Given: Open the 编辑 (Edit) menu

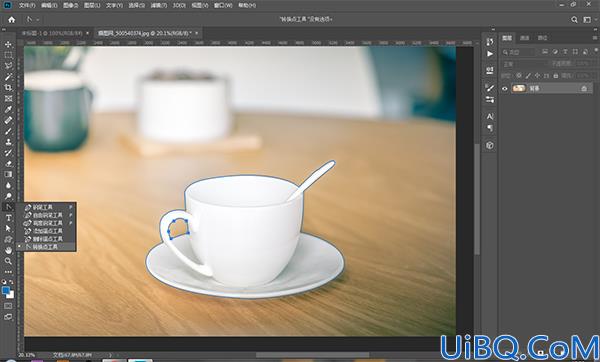Looking at the screenshot, I should pyautogui.click(x=49, y=5).
